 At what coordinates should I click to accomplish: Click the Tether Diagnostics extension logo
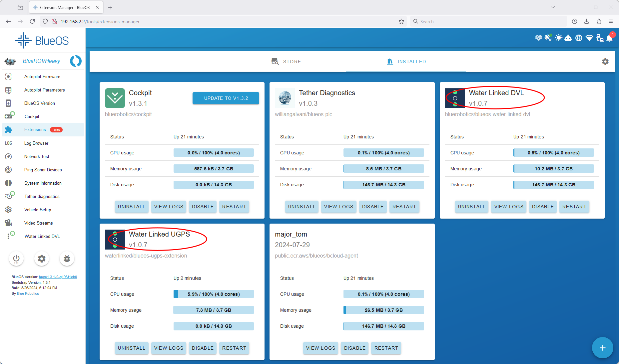point(285,98)
